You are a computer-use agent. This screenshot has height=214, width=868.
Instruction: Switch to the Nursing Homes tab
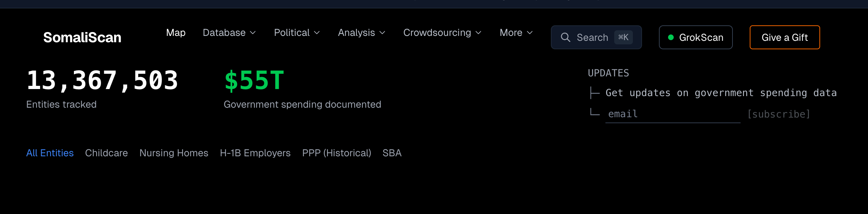[174, 153]
